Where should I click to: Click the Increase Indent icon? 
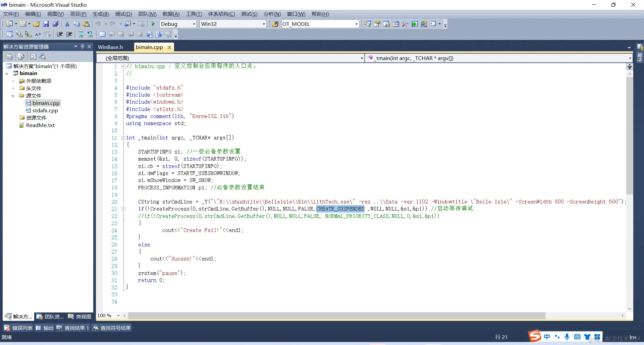point(69,34)
